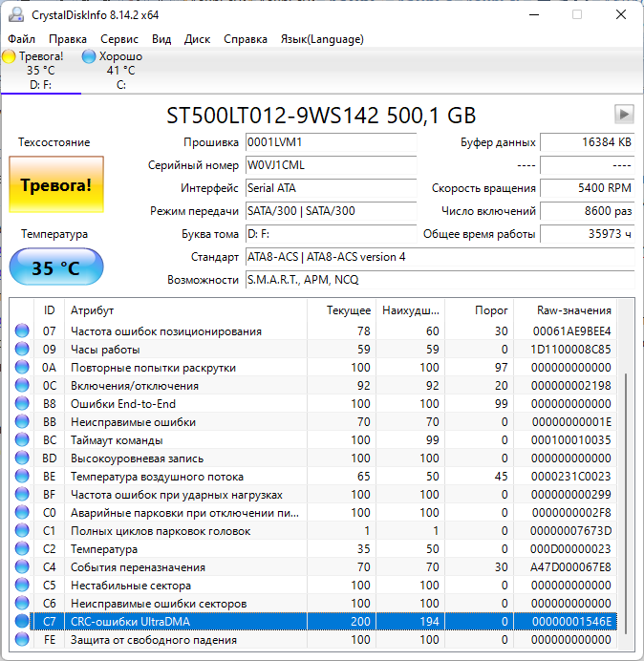The width and height of the screenshot is (644, 661).
Task: Click the CrystalDiskInfo app icon in title bar
Action: [16, 15]
